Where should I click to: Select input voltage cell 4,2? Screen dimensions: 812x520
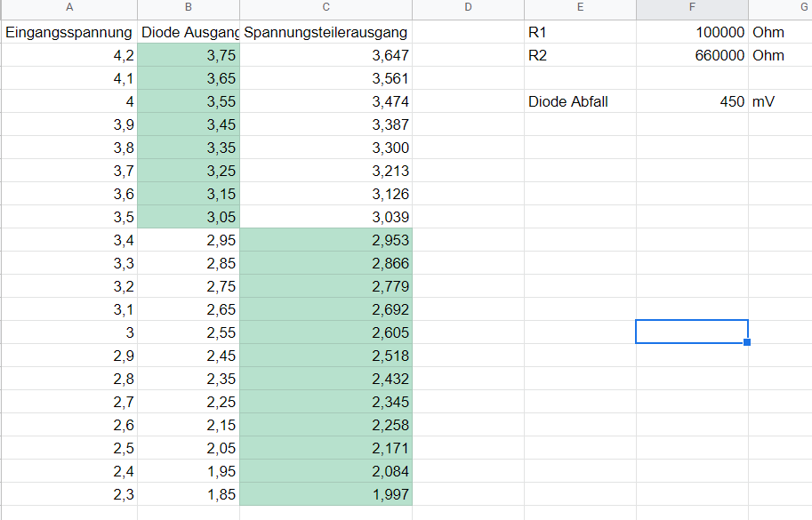click(x=69, y=55)
